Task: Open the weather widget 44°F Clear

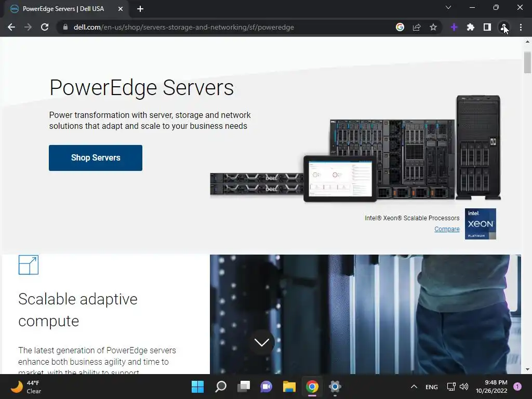Action: (26, 387)
